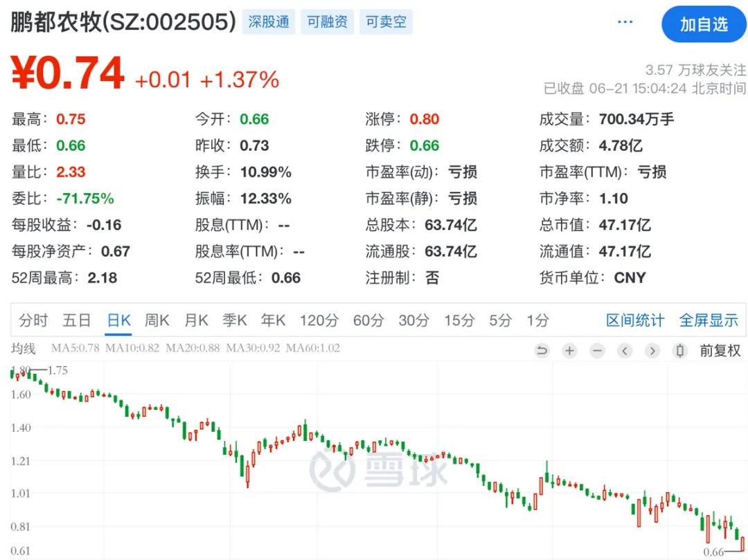Switch to the 120分 interval
Image resolution: width=748 pixels, height=560 pixels.
click(319, 320)
